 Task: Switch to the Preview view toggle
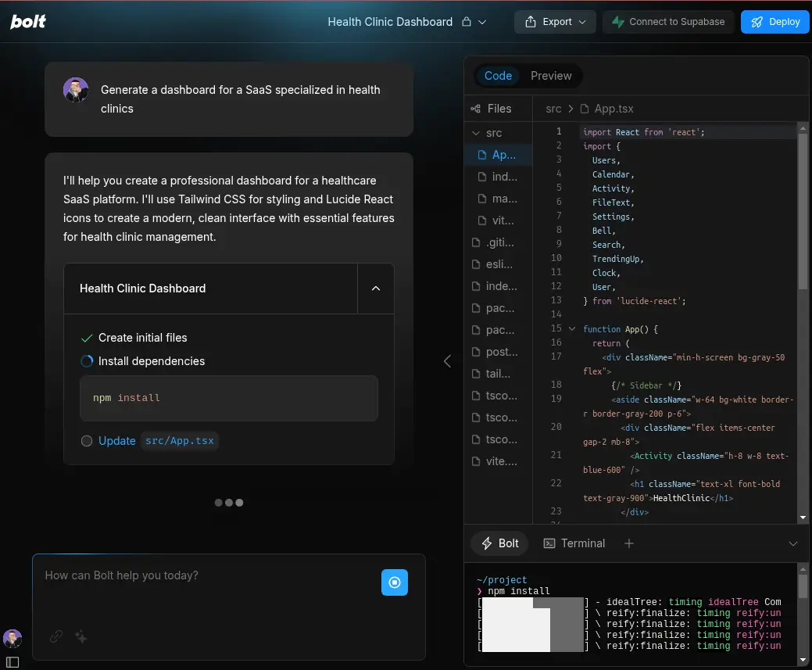551,76
